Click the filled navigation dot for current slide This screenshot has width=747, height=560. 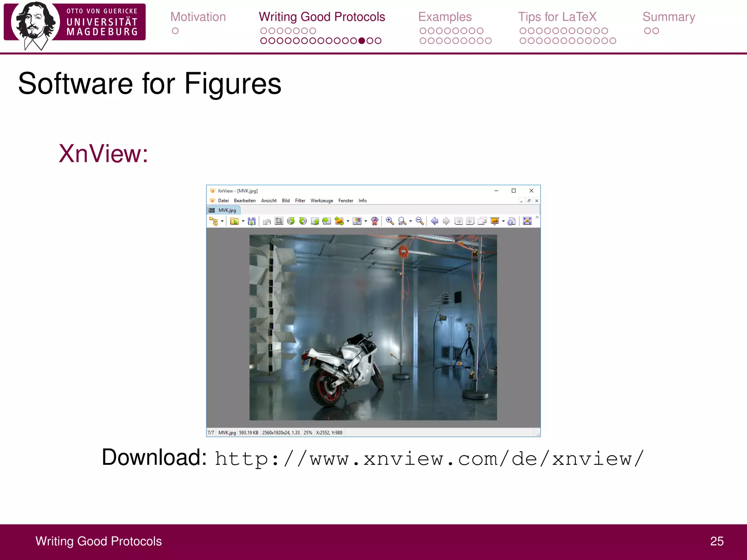[x=361, y=41]
